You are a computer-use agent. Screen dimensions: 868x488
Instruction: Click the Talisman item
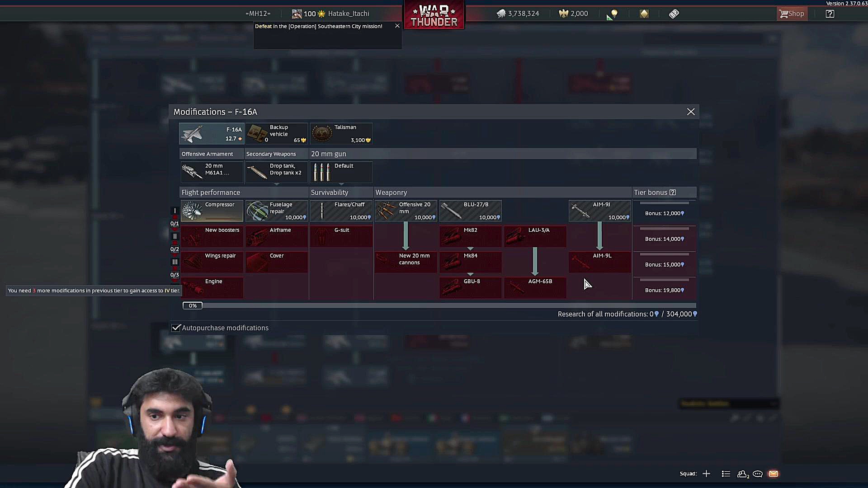click(341, 133)
